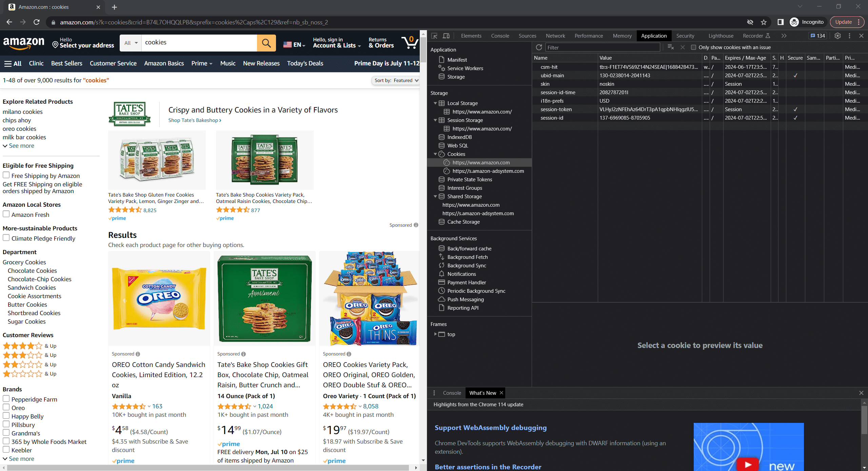Switch to the Elements tab

click(471, 36)
